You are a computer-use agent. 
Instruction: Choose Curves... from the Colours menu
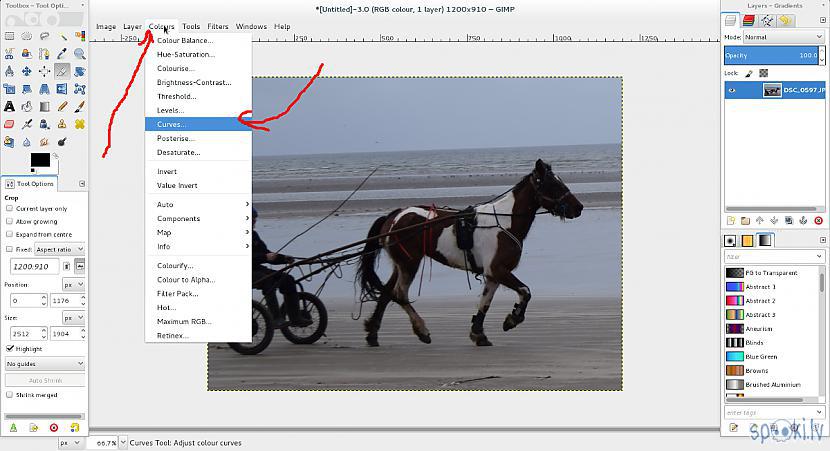click(x=198, y=124)
